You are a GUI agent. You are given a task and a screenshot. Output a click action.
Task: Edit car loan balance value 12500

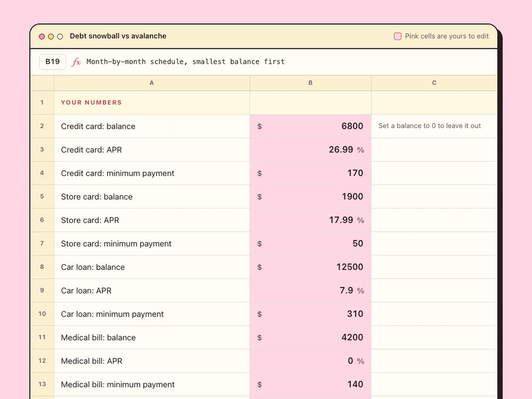(x=310, y=267)
